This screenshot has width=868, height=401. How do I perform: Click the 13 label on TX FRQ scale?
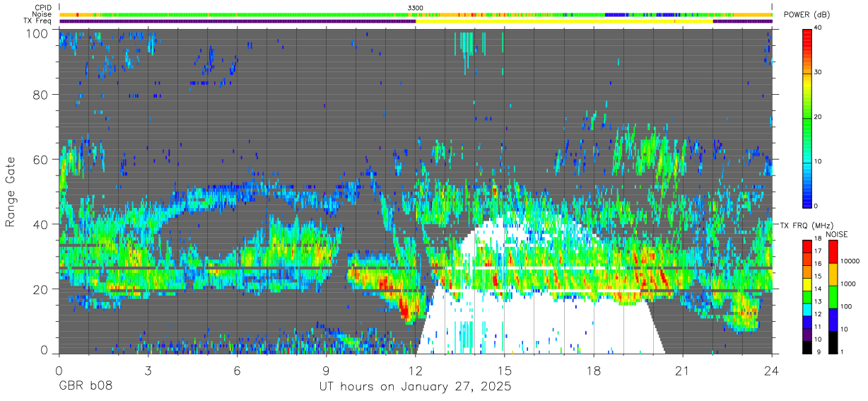pyautogui.click(x=819, y=302)
